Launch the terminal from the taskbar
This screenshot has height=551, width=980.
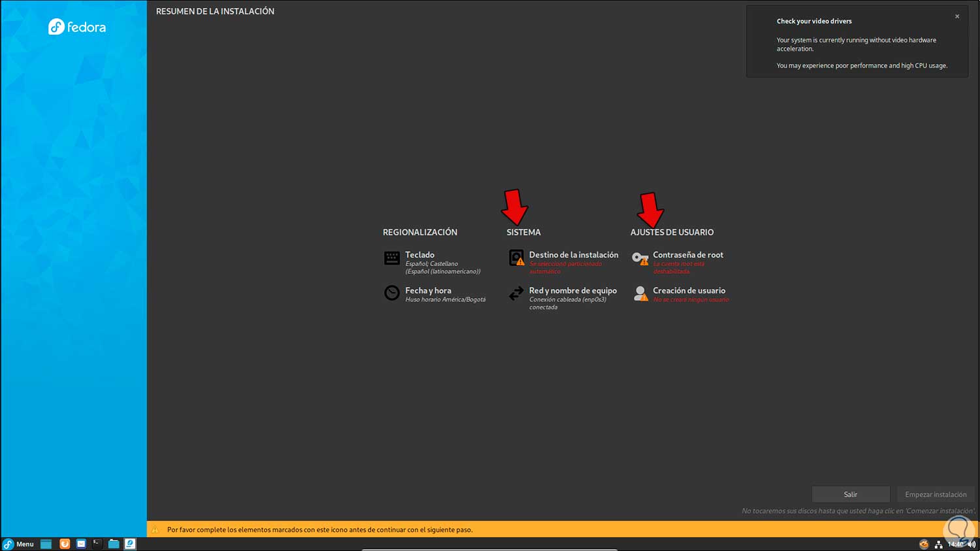pyautogui.click(x=97, y=544)
